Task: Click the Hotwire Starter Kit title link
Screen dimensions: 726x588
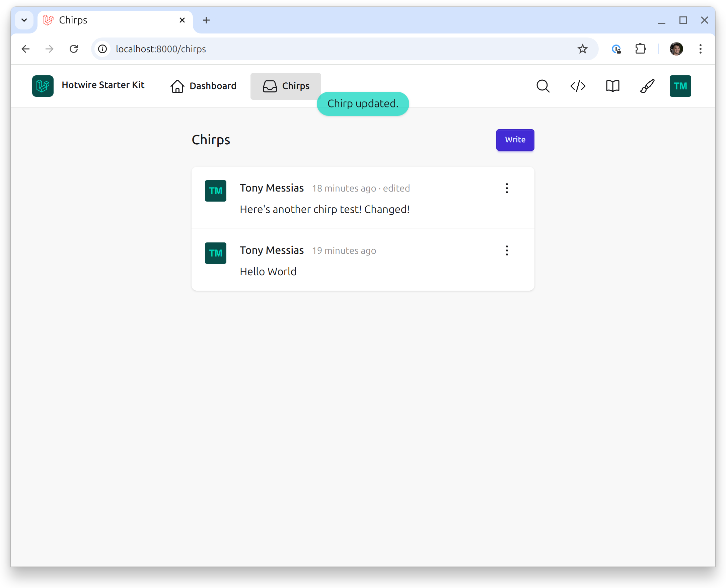Action: pos(103,85)
